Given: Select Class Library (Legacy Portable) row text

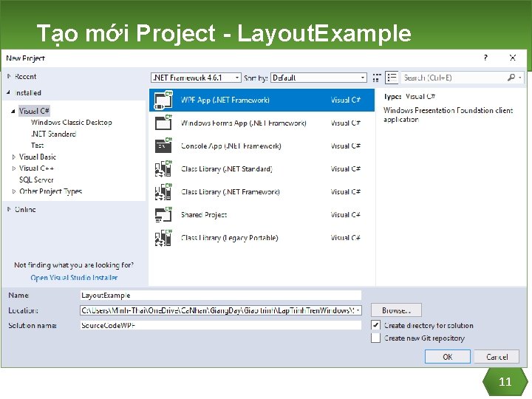Looking at the screenshot, I should [x=229, y=238].
